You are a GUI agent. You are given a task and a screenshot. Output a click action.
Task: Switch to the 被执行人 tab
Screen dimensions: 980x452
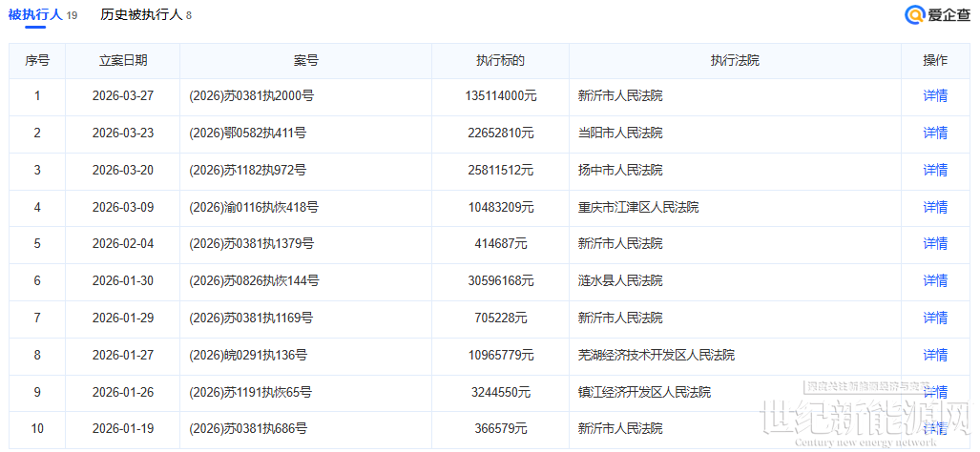tap(35, 15)
